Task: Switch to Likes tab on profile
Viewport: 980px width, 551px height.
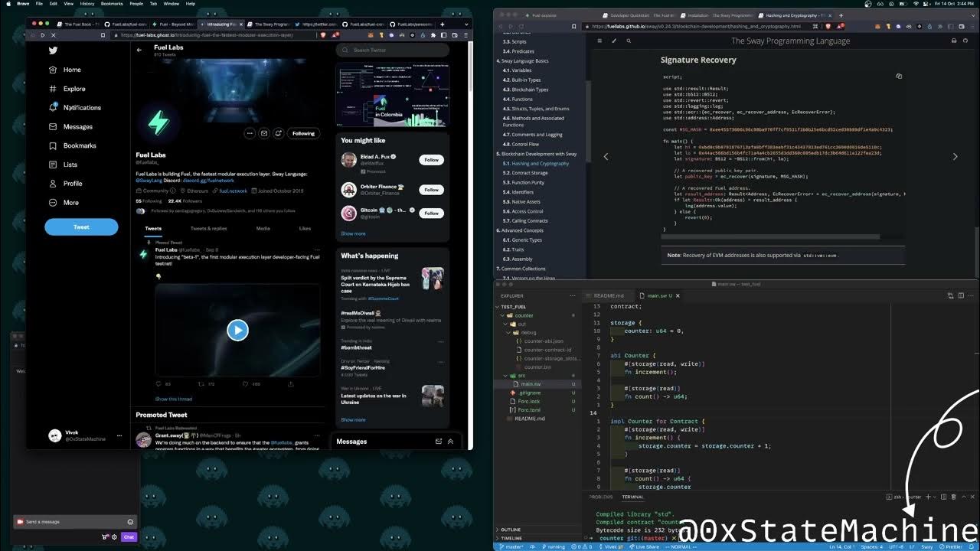Action: click(x=305, y=228)
